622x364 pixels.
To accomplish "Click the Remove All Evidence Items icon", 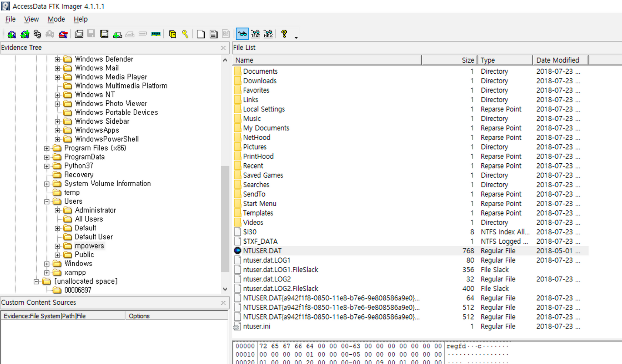I will click(x=63, y=34).
